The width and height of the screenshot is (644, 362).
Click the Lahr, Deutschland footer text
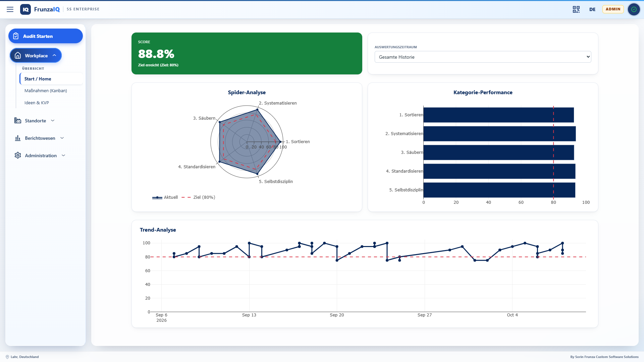[x=24, y=357]
